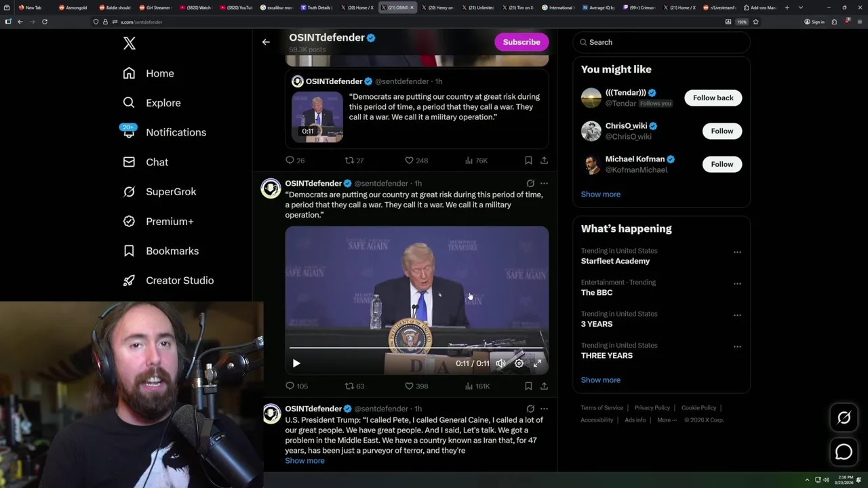Open Chat in the sidebar

pyautogui.click(x=146, y=162)
